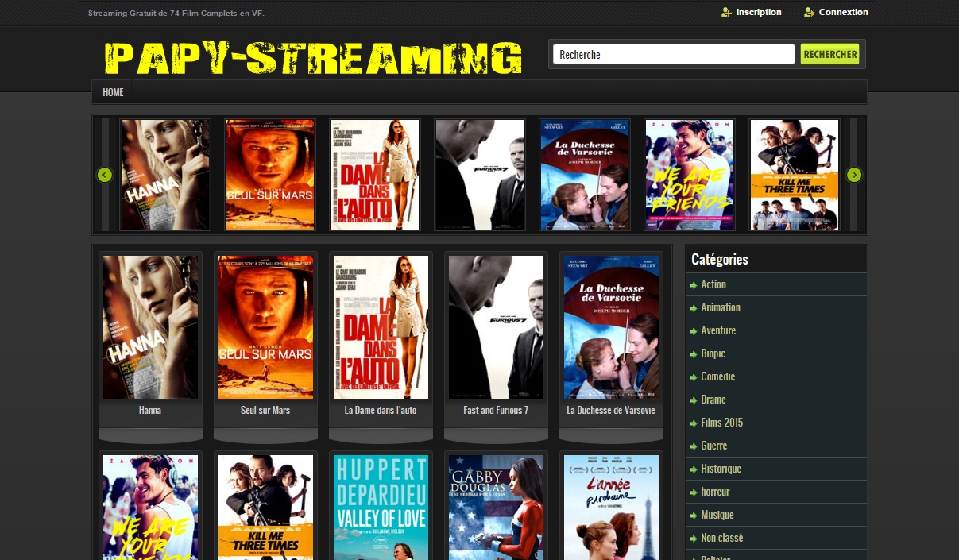Click the arrow icon beside Action

click(x=694, y=285)
